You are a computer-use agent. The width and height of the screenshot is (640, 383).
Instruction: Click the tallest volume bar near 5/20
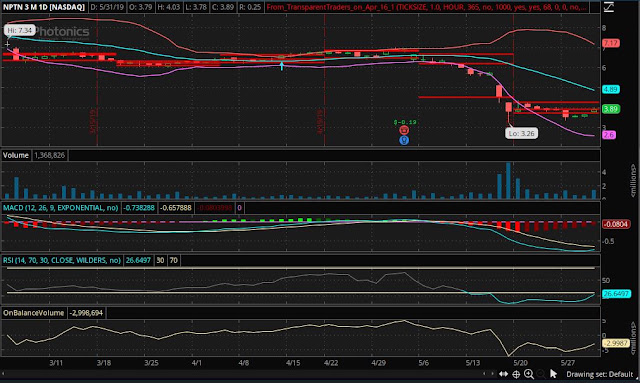(x=508, y=180)
